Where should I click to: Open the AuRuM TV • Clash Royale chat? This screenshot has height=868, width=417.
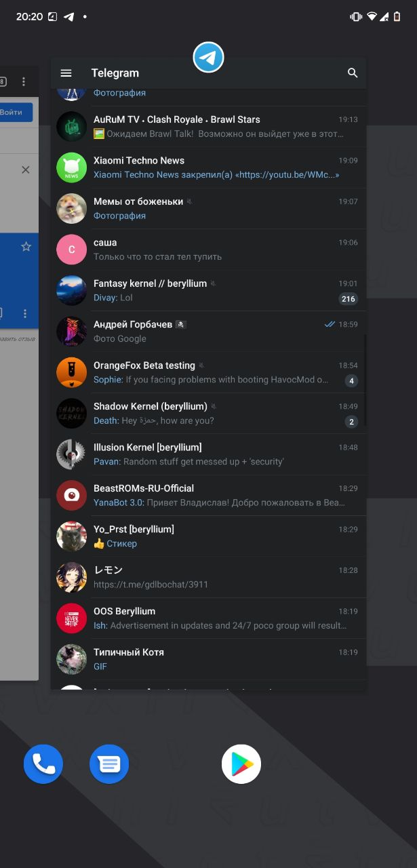(208, 127)
